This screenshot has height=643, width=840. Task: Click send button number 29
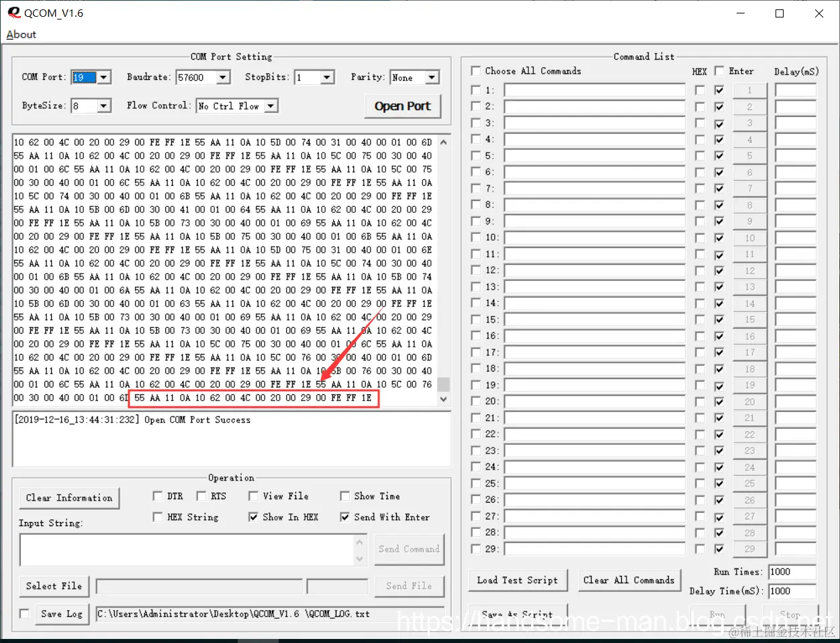(750, 549)
